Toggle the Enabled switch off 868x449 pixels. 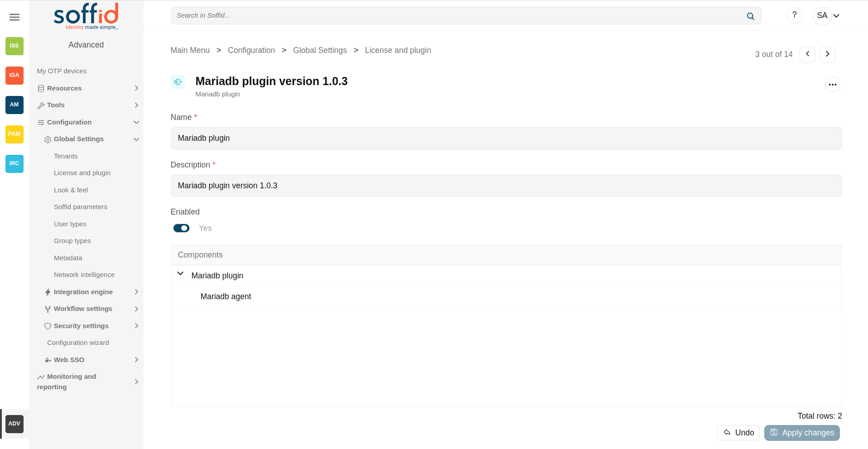[181, 228]
